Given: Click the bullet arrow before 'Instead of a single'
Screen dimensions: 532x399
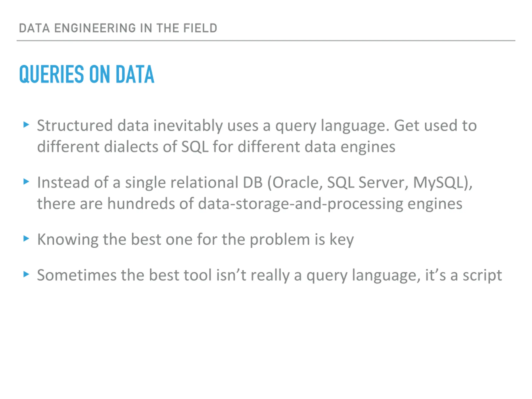Looking at the screenshot, I should tap(26, 182).
